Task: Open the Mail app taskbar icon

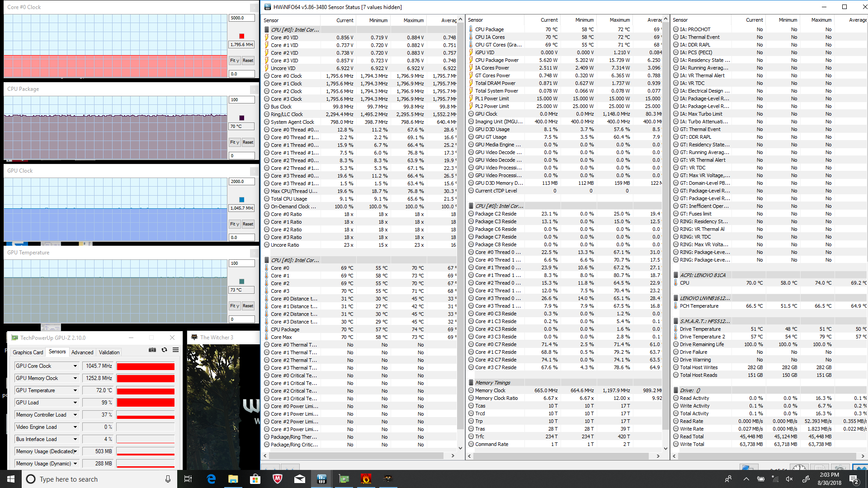Action: 300,479
